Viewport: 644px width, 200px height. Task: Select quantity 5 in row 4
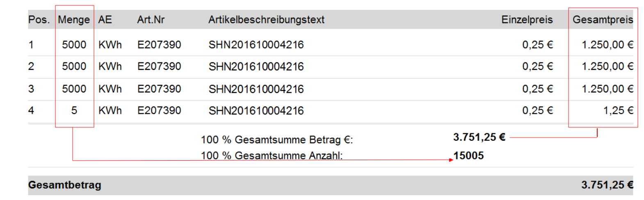click(x=74, y=110)
